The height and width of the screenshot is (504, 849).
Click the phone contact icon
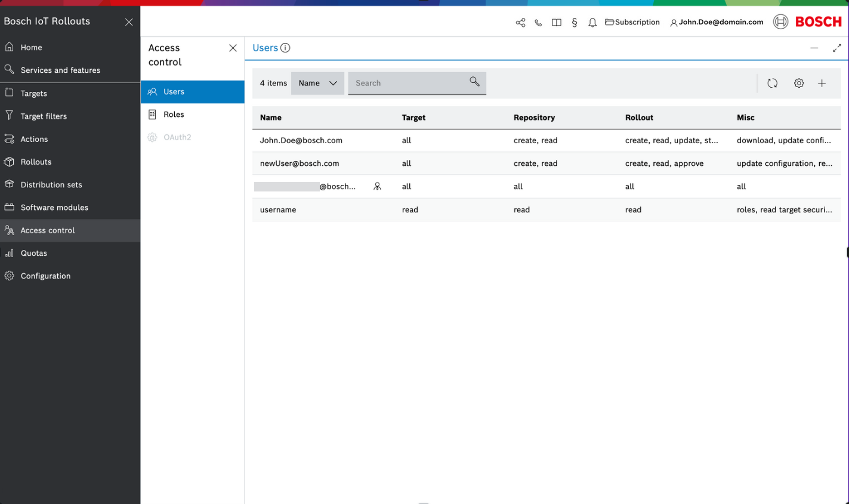pyautogui.click(x=538, y=23)
